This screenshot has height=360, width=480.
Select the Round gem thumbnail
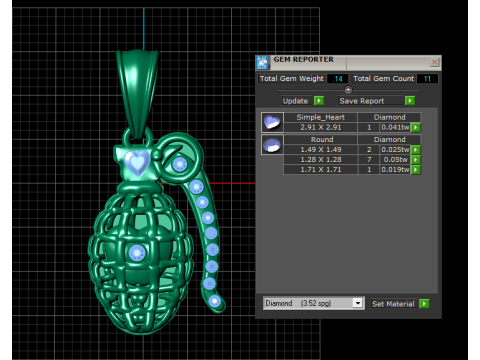click(x=272, y=145)
